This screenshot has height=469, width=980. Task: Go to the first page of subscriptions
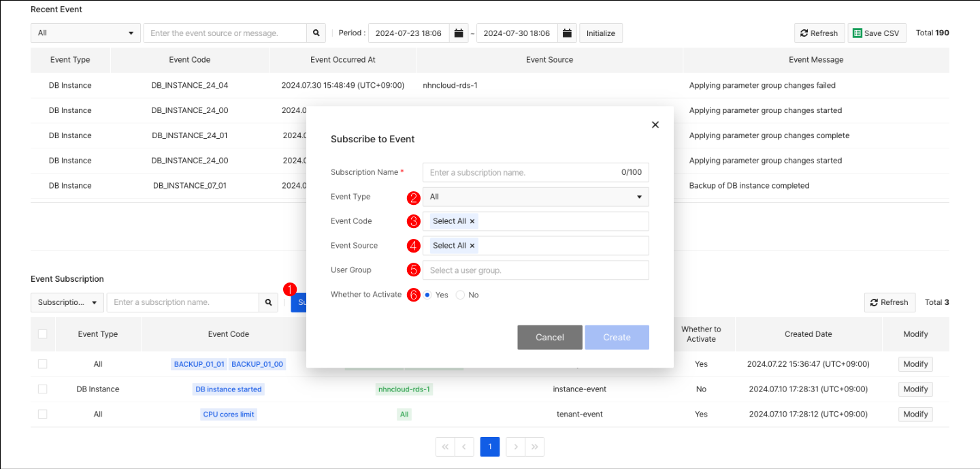coord(445,447)
